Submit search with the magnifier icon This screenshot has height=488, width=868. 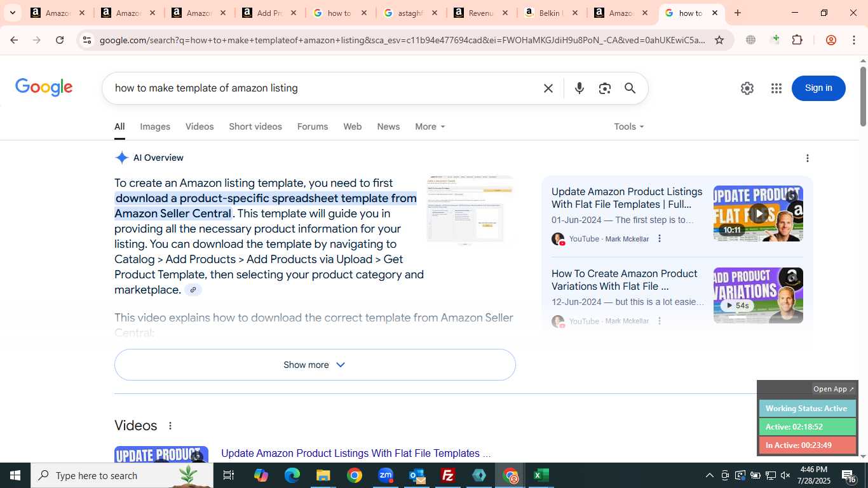point(630,88)
